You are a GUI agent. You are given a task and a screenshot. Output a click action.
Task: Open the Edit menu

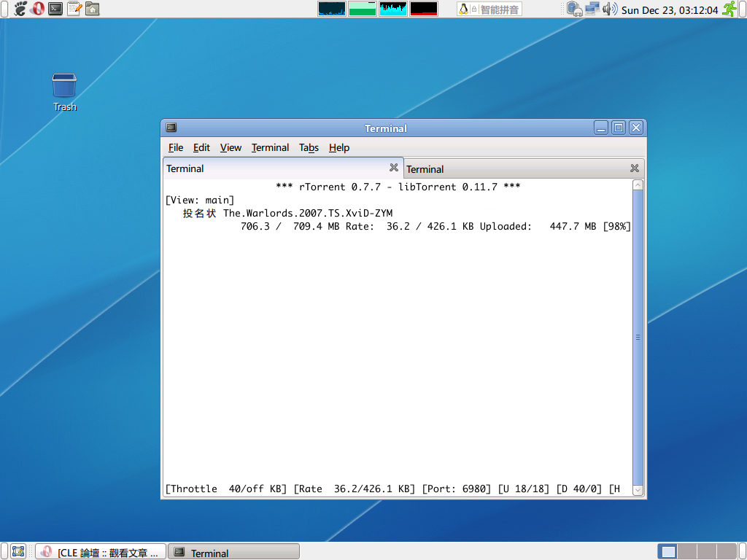tap(201, 147)
